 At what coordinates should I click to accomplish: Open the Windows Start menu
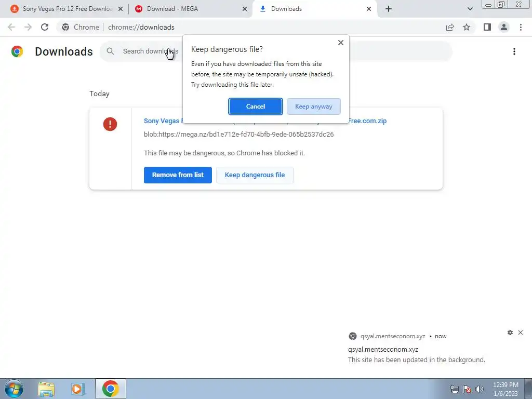point(14,389)
